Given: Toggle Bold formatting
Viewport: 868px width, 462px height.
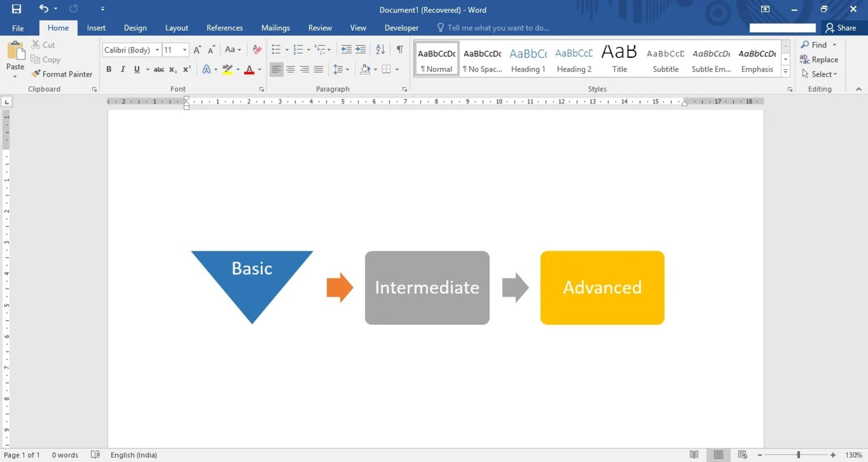Looking at the screenshot, I should (108, 70).
